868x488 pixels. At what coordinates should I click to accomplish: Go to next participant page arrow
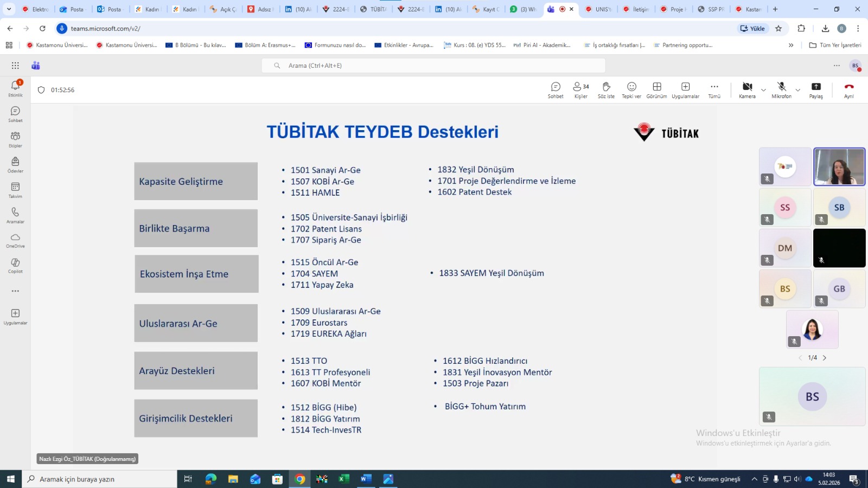825,358
